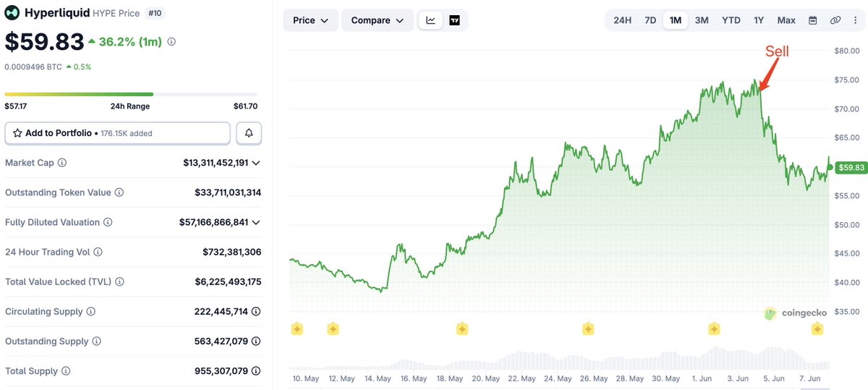The height and width of the screenshot is (390, 868).
Task: Select the YTD time range
Action: click(731, 20)
